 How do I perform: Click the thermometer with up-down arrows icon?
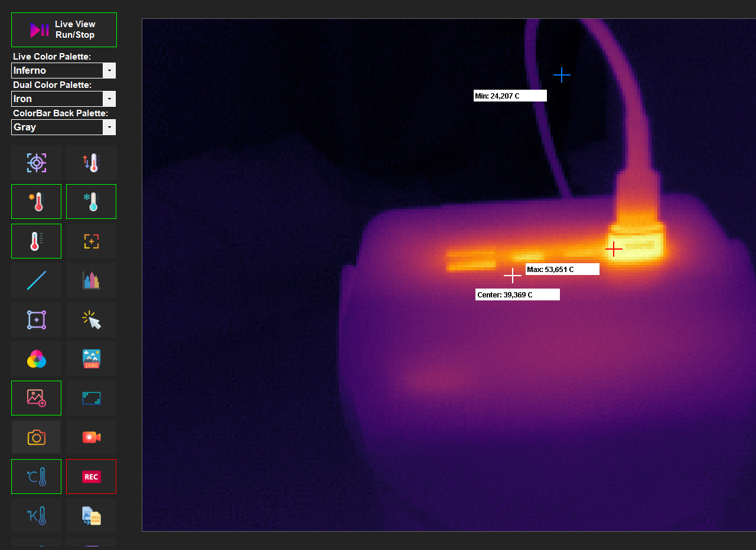tap(91, 163)
